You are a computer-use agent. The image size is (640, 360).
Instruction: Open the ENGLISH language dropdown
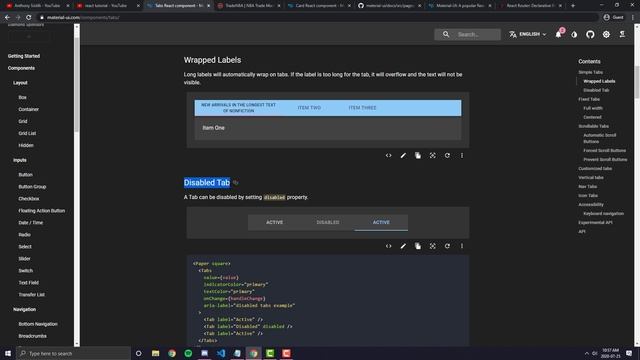click(527, 34)
